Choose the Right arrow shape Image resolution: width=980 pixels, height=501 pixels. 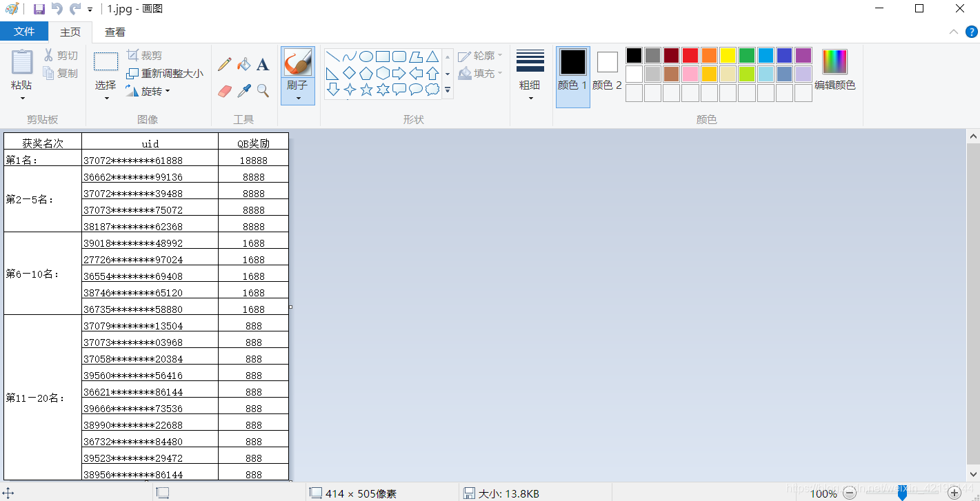(x=399, y=73)
